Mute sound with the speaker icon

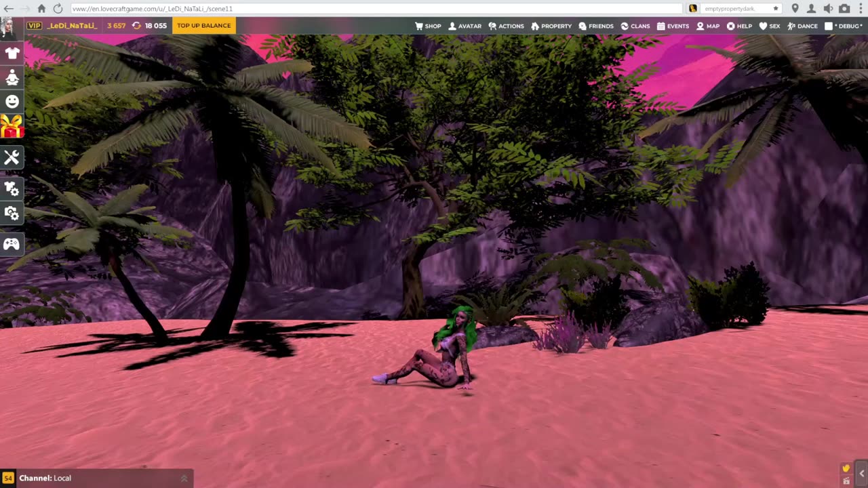click(828, 8)
